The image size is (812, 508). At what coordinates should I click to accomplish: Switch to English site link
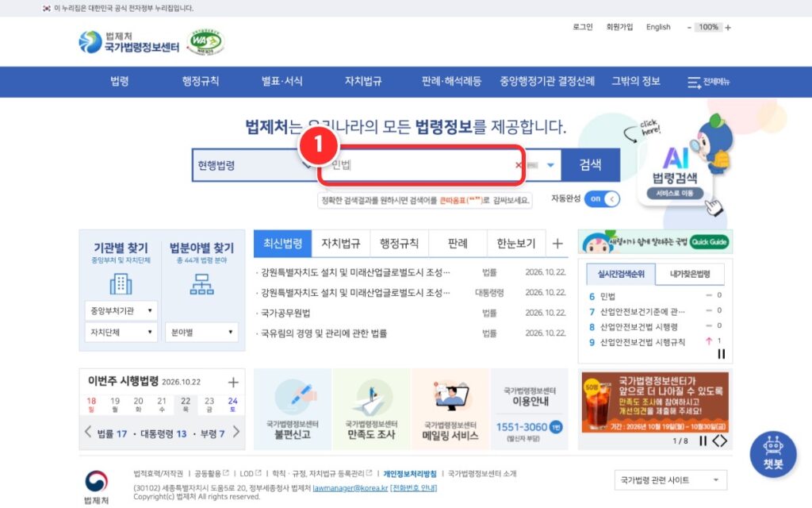(658, 27)
